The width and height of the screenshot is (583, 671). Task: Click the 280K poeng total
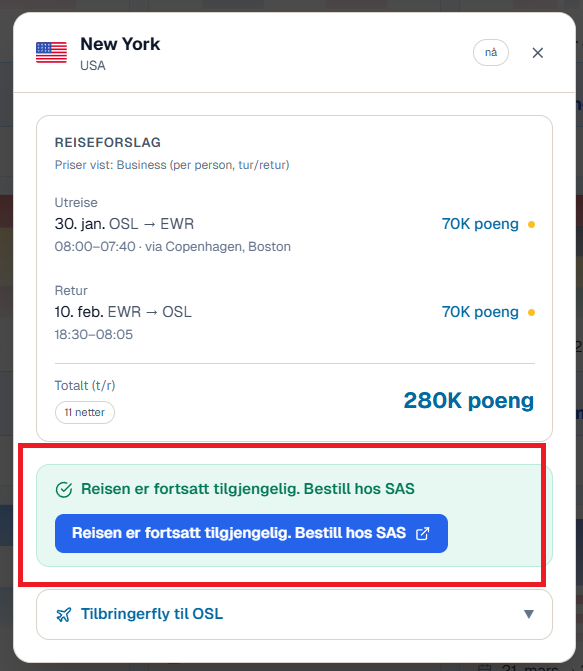click(469, 401)
